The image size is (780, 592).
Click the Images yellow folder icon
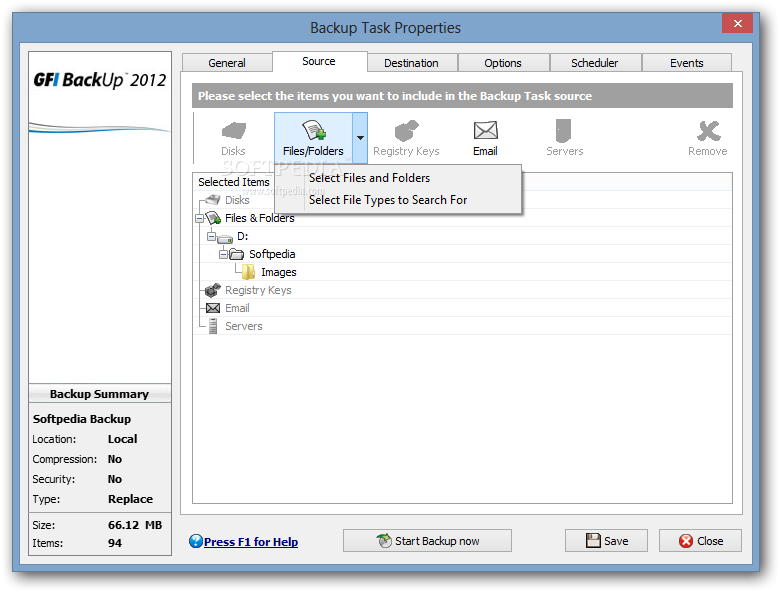248,272
